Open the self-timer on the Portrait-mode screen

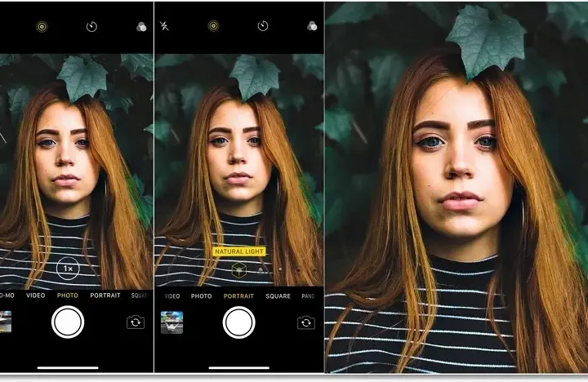click(263, 26)
